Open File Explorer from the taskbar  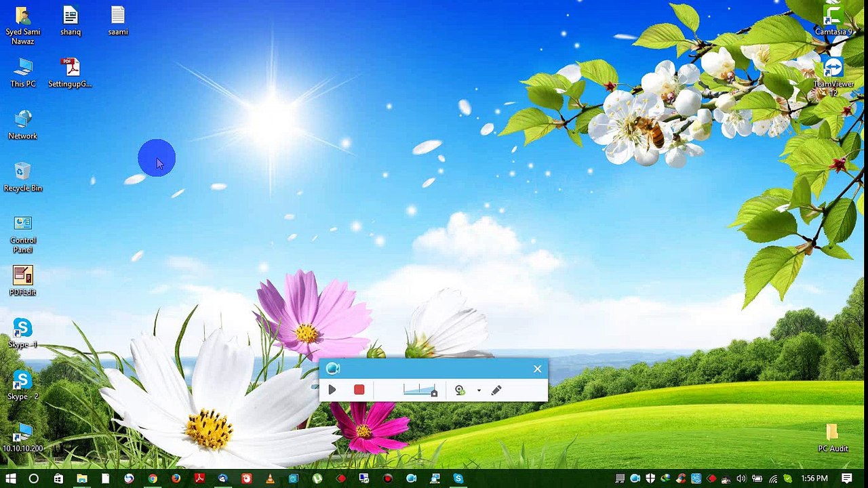(x=82, y=479)
